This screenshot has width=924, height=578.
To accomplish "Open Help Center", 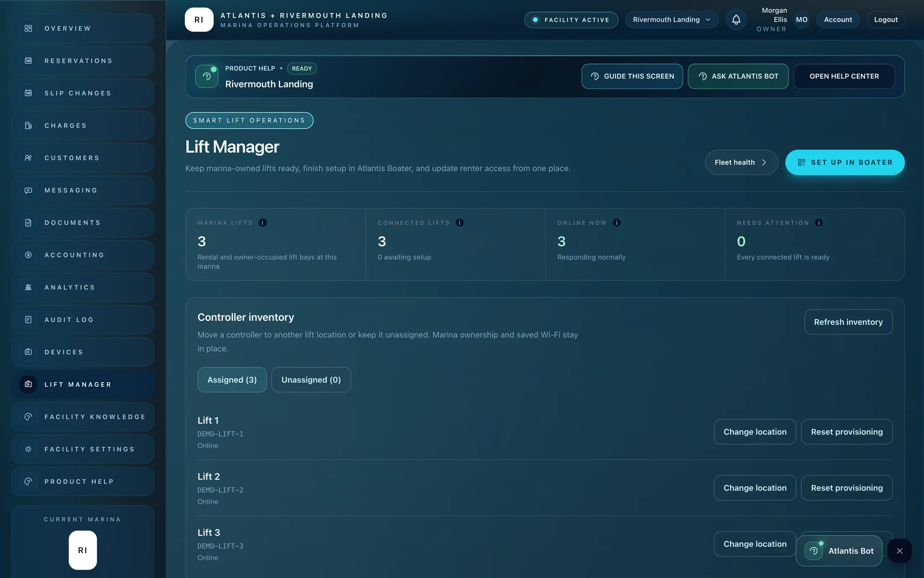I will [x=844, y=76].
